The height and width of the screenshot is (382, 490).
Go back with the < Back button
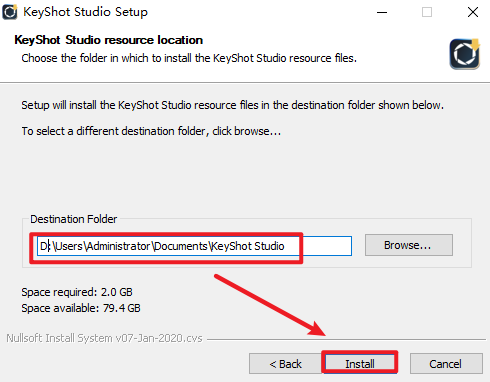[285, 364]
